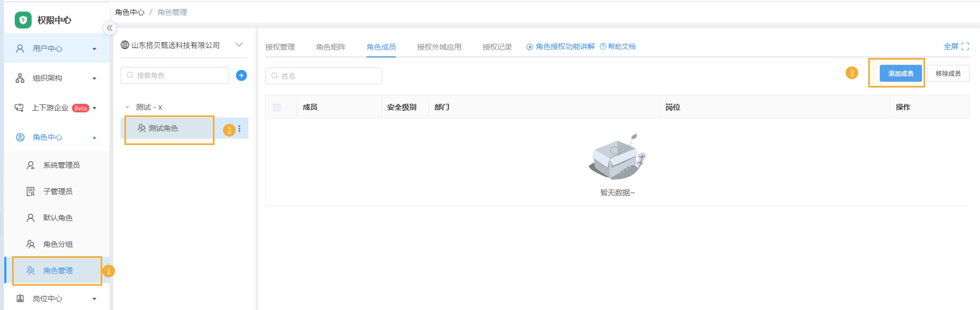Viewport: 980px width, 310px height.
Task: Click the 默认角色 person icon
Action: coord(31,218)
